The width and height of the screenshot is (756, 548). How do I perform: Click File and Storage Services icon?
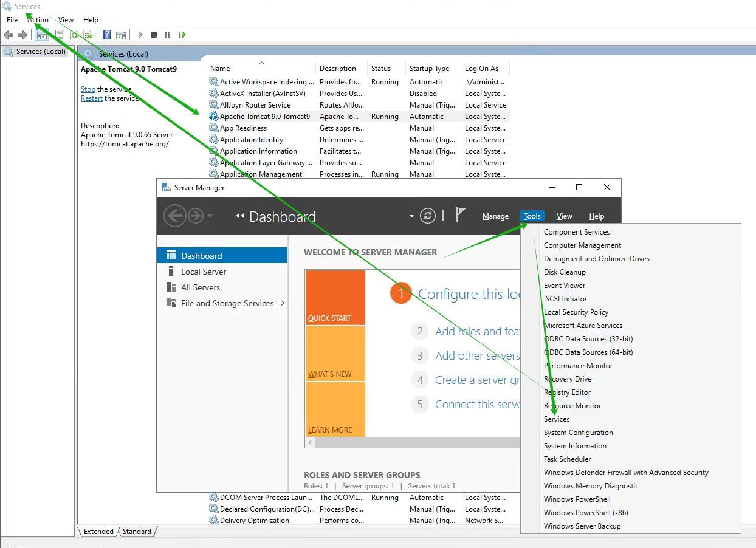tap(171, 303)
